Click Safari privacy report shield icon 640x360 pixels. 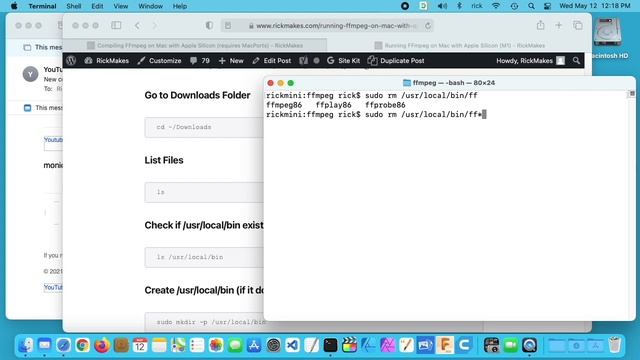point(209,25)
